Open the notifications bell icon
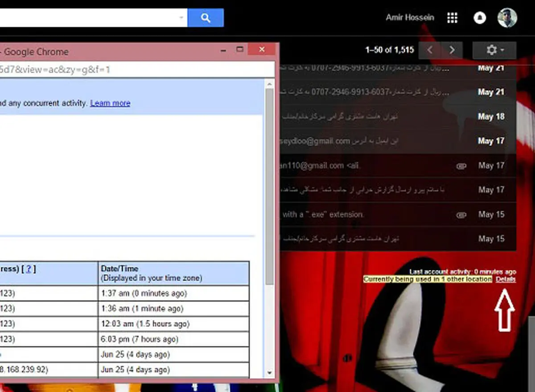This screenshot has width=535, height=392. click(480, 18)
